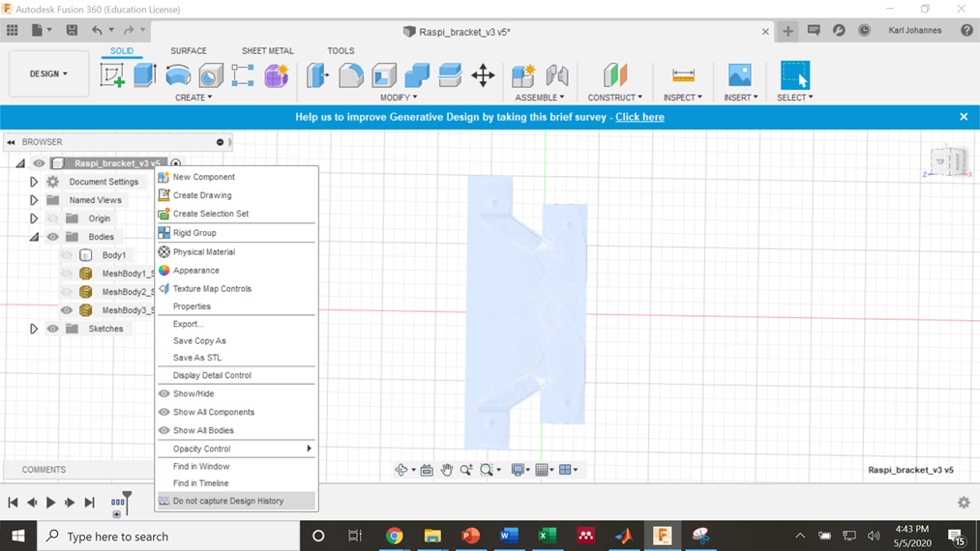Switch to the SURFACE tab

[188, 50]
